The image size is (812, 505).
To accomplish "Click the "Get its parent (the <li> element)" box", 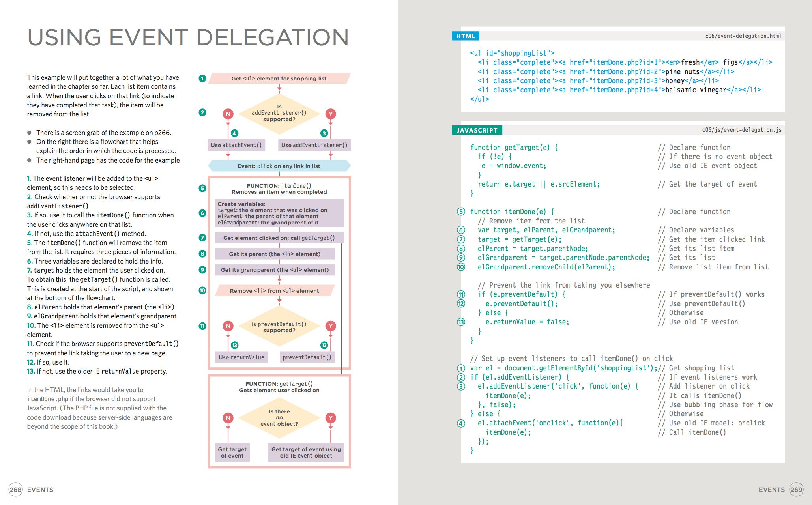I will pos(275,254).
